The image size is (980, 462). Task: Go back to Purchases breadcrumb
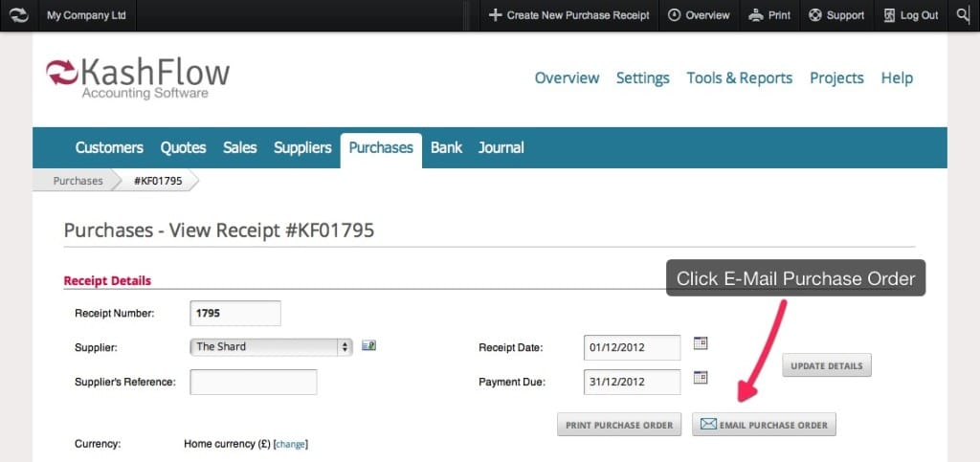(x=78, y=181)
